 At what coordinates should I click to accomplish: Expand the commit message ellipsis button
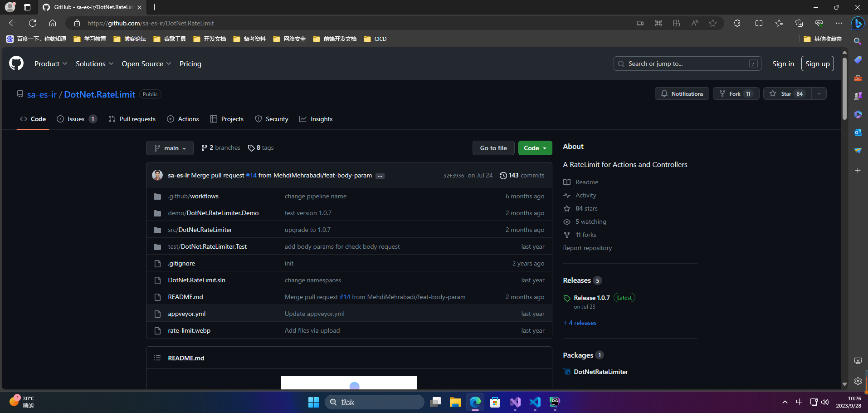point(380,176)
